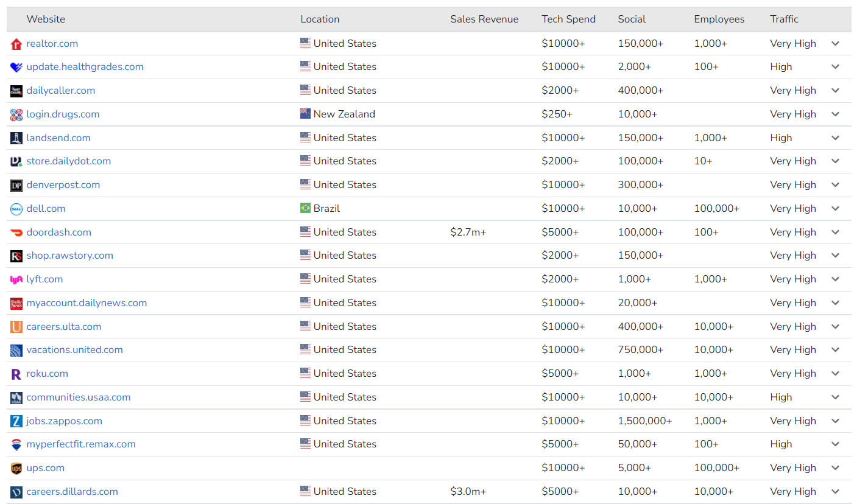Image resolution: width=857 pixels, height=504 pixels.
Task: Click the Healthgrades heart favicon
Action: (x=16, y=67)
